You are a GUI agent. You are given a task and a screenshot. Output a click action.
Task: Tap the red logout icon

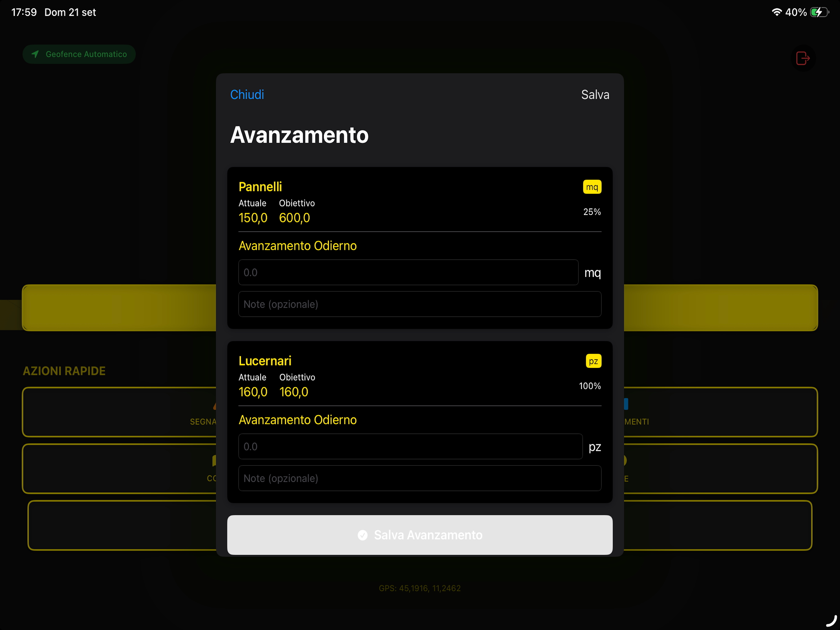[802, 58]
